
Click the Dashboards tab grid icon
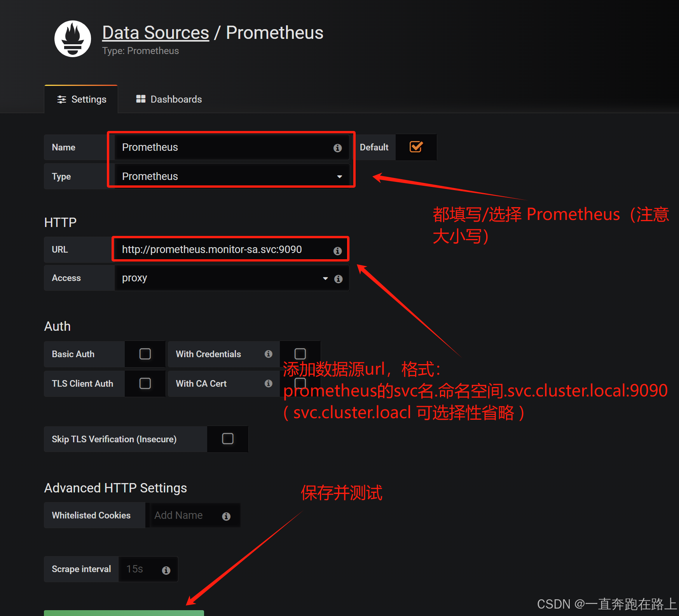[x=141, y=99]
